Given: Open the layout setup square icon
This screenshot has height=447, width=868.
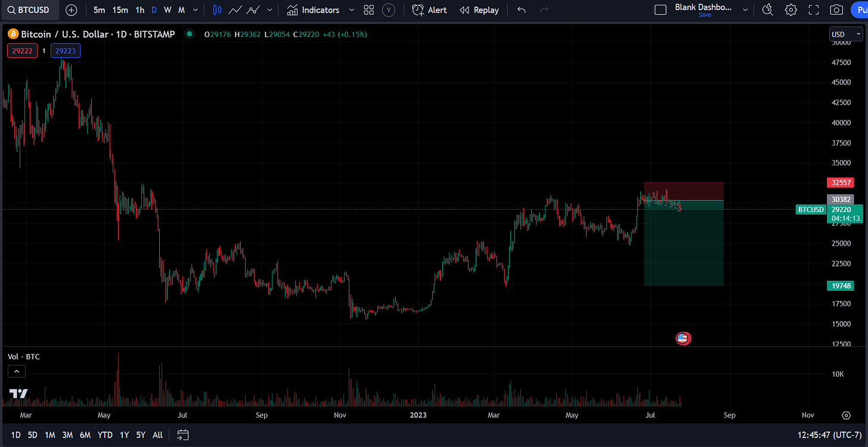Looking at the screenshot, I should coord(660,10).
